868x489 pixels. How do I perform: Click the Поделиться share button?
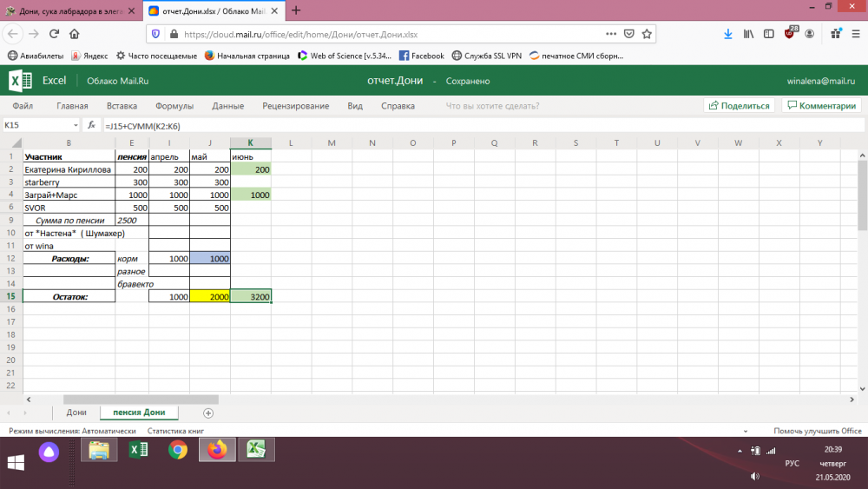[739, 106]
